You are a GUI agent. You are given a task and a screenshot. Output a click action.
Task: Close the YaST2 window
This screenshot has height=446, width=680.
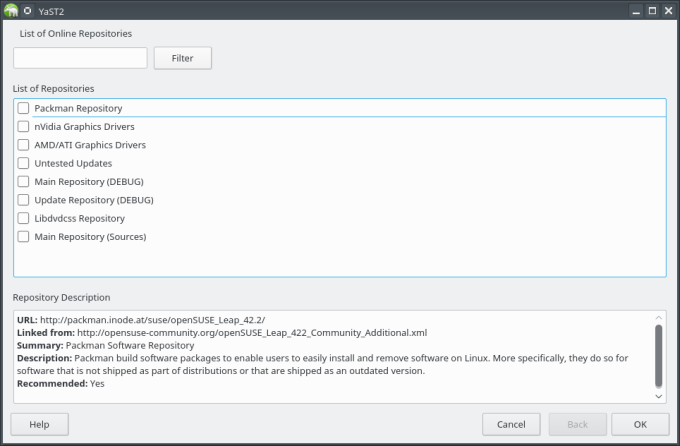pos(668,10)
